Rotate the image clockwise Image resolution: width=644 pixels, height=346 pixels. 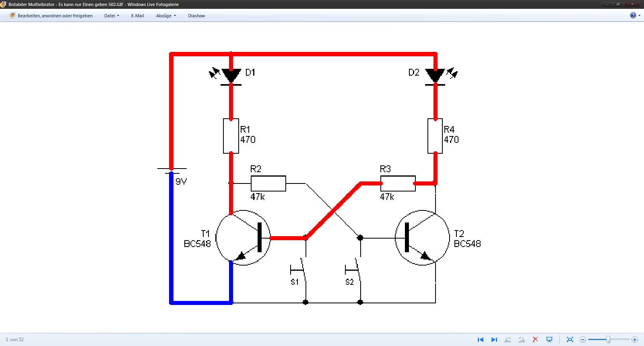pos(522,340)
